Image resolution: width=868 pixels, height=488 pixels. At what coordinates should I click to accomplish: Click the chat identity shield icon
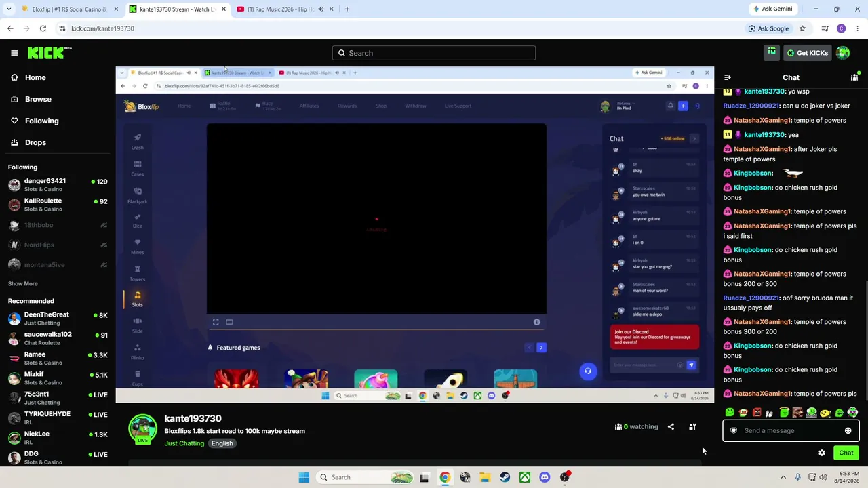point(734,430)
